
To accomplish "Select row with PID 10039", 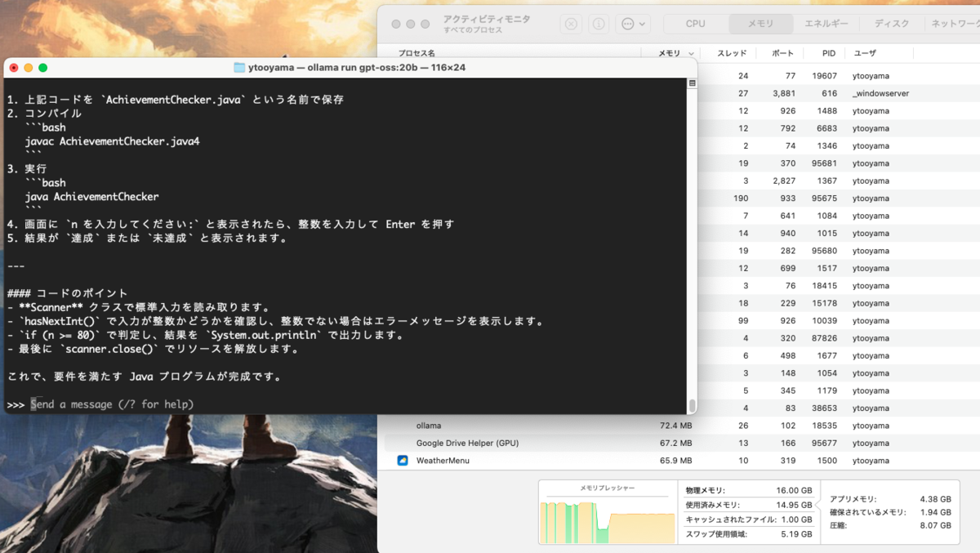I will [837, 321].
